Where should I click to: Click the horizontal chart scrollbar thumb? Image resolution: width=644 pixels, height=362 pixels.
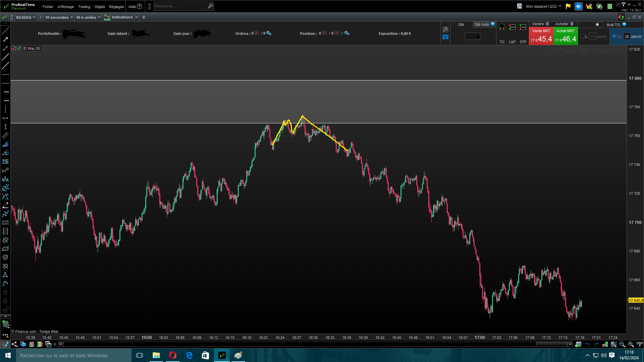pyautogui.click(x=551, y=344)
